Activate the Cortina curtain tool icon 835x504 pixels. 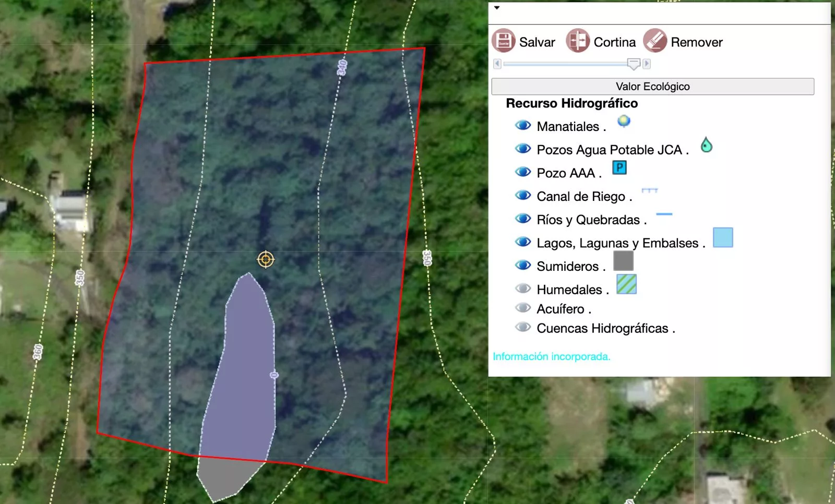tap(578, 41)
